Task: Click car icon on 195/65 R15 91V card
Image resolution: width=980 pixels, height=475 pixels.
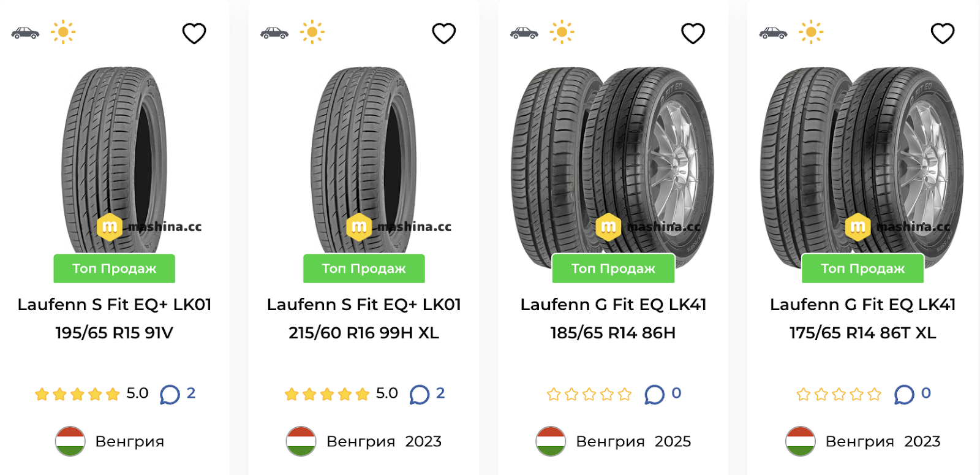Action: [x=25, y=32]
